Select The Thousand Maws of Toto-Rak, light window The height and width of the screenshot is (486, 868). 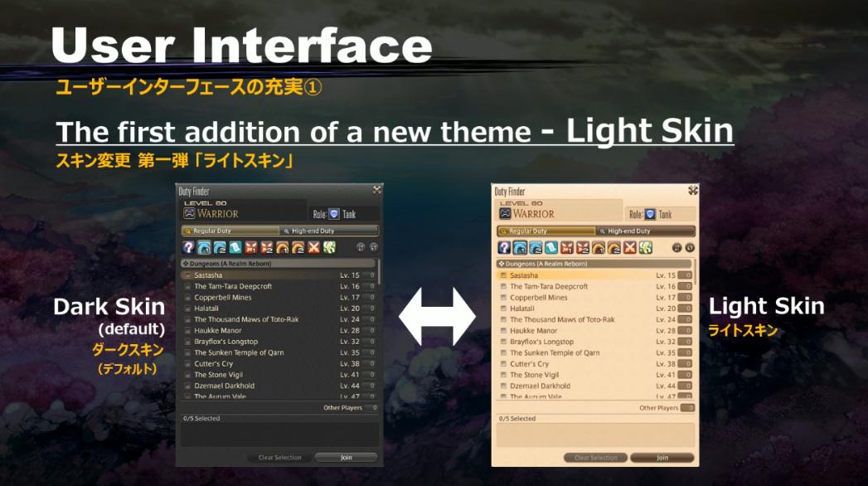coord(594,319)
